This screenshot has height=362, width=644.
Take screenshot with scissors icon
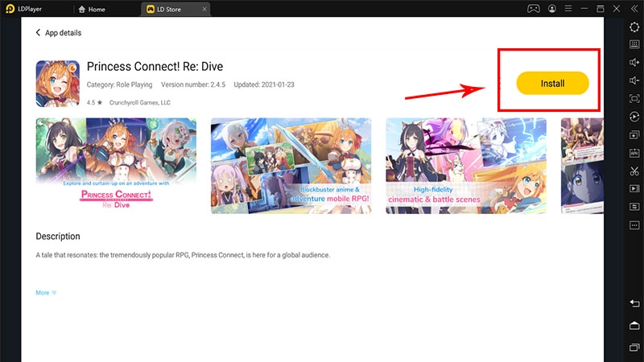pyautogui.click(x=634, y=171)
